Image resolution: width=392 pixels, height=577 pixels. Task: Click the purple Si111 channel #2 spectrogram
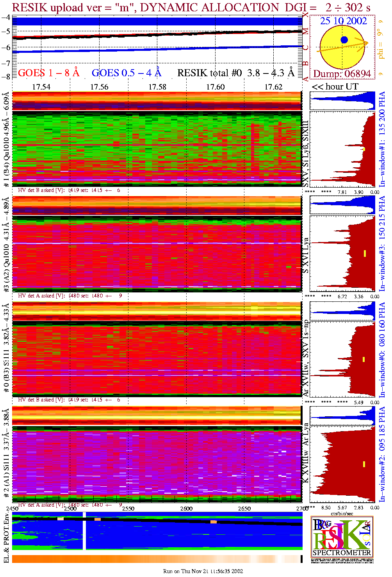click(156, 461)
